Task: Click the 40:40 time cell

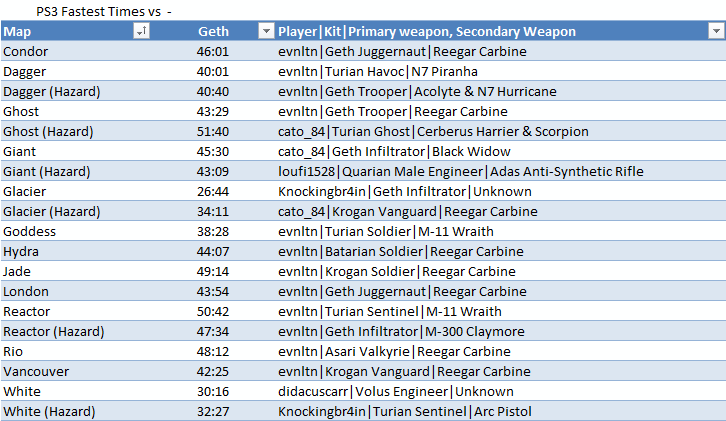Action: pos(213,91)
